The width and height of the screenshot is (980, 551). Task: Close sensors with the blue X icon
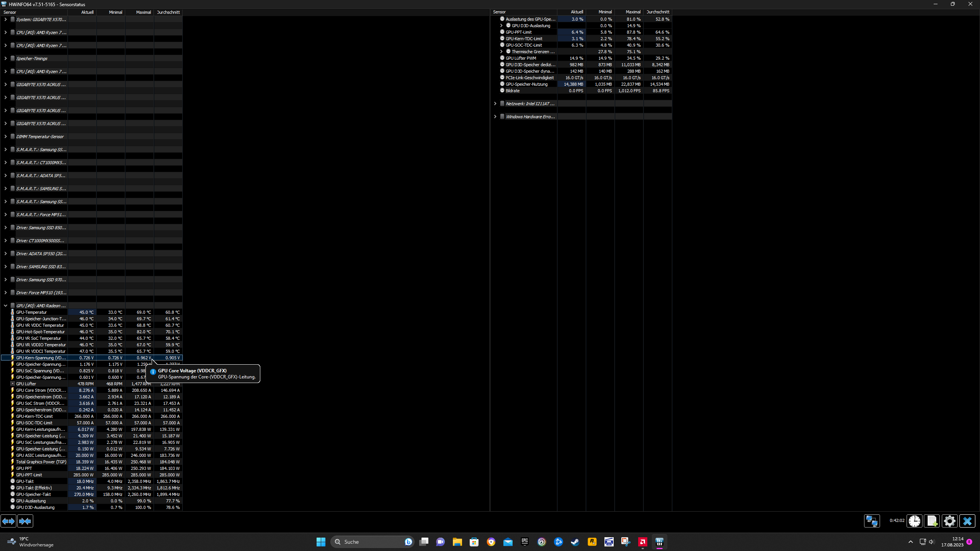(x=967, y=521)
